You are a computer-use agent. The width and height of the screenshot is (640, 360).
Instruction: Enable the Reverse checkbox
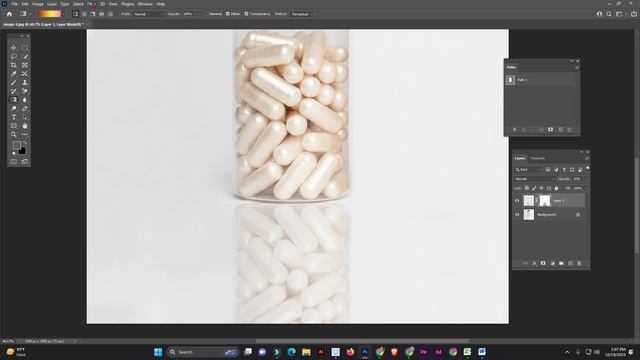[207, 14]
